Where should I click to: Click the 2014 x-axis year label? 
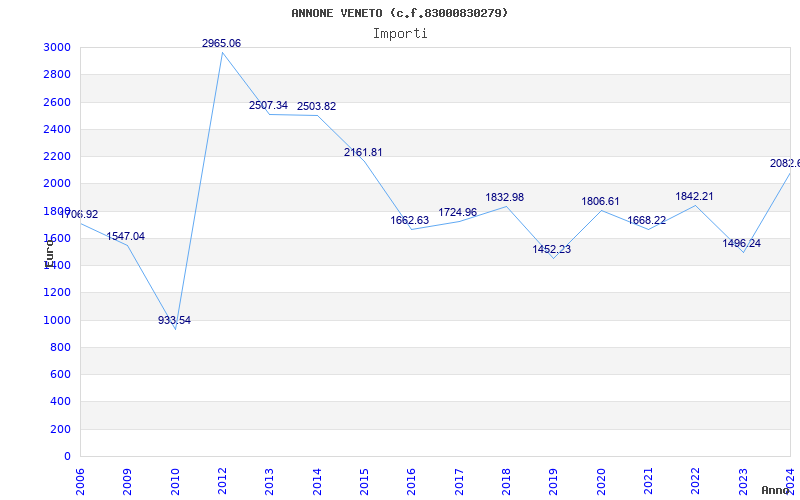click(x=317, y=482)
